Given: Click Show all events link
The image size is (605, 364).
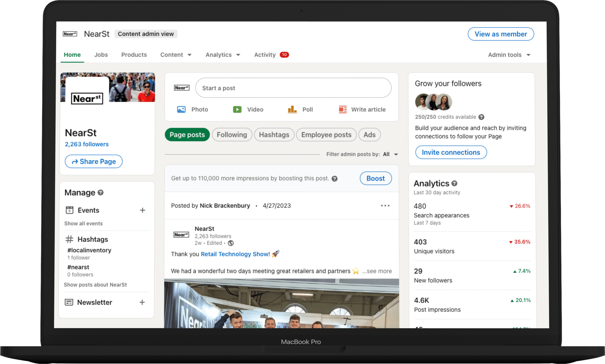Looking at the screenshot, I should pyautogui.click(x=83, y=224).
